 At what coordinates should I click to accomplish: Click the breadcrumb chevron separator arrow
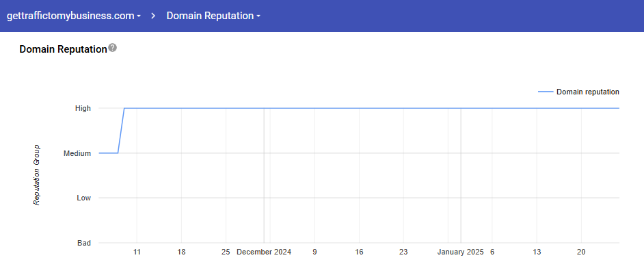click(154, 16)
